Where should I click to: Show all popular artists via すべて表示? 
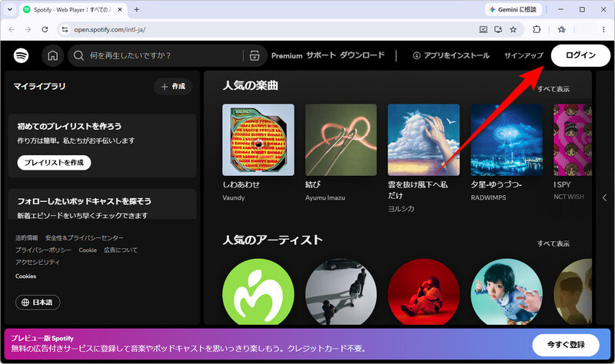pyautogui.click(x=553, y=243)
